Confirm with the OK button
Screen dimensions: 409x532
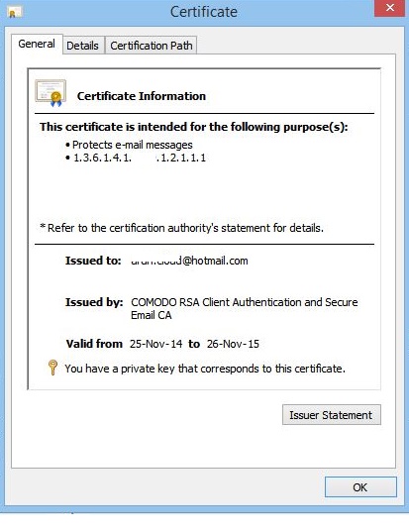pyautogui.click(x=360, y=487)
